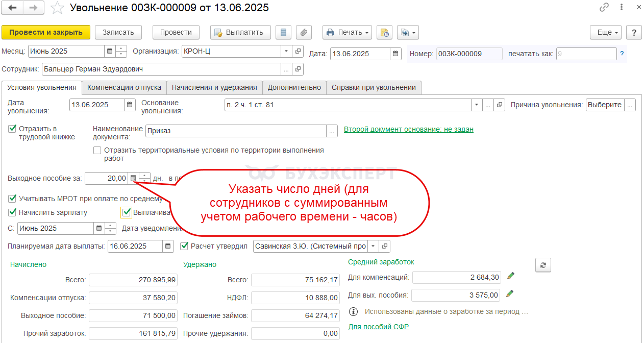Switch to Компенсации отпуска tab
Image resolution: width=644 pixels, height=343 pixels.
(x=124, y=87)
